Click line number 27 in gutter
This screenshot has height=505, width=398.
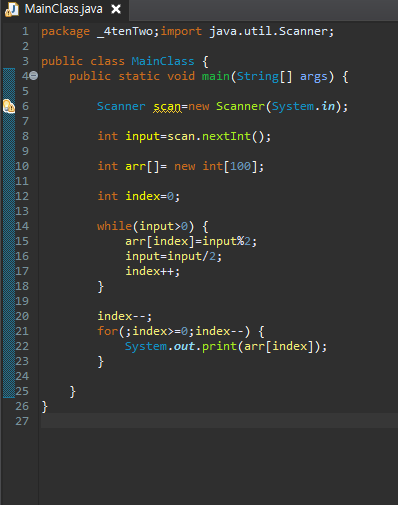[x=22, y=421]
